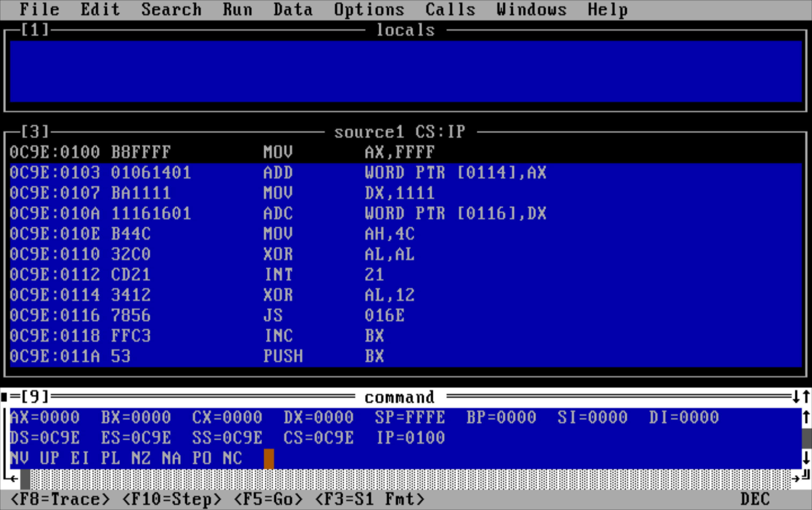Click the CS=0C9E segment register

[x=319, y=438]
